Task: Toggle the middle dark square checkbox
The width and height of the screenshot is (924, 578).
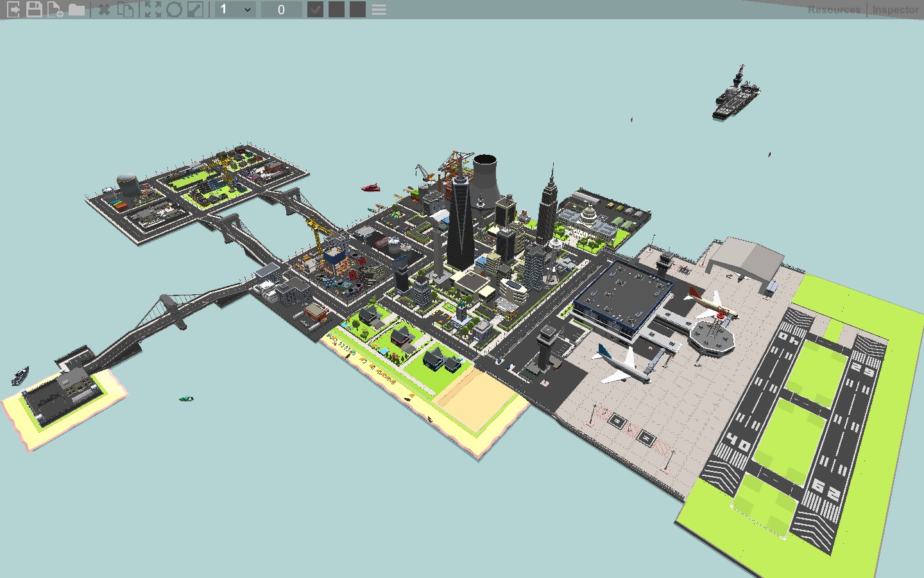Action: (x=336, y=10)
